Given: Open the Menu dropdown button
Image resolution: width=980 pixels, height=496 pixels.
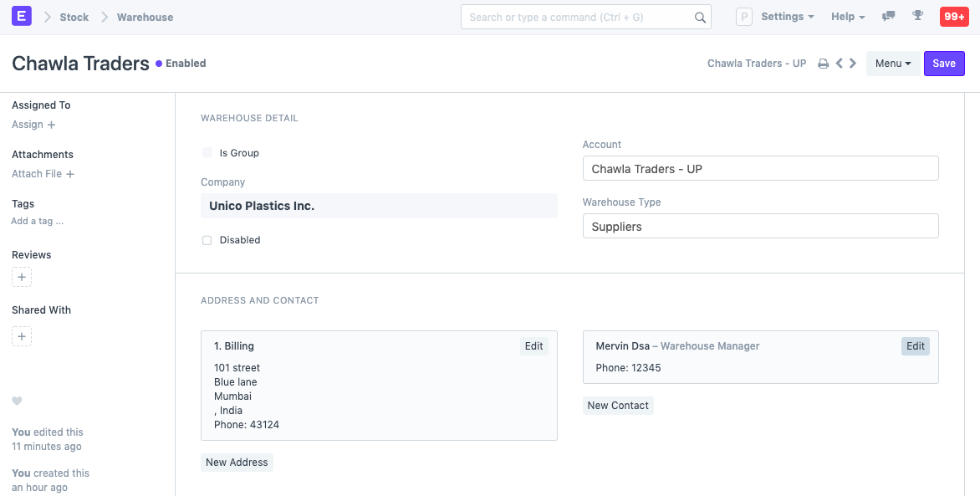Looking at the screenshot, I should tap(892, 64).
